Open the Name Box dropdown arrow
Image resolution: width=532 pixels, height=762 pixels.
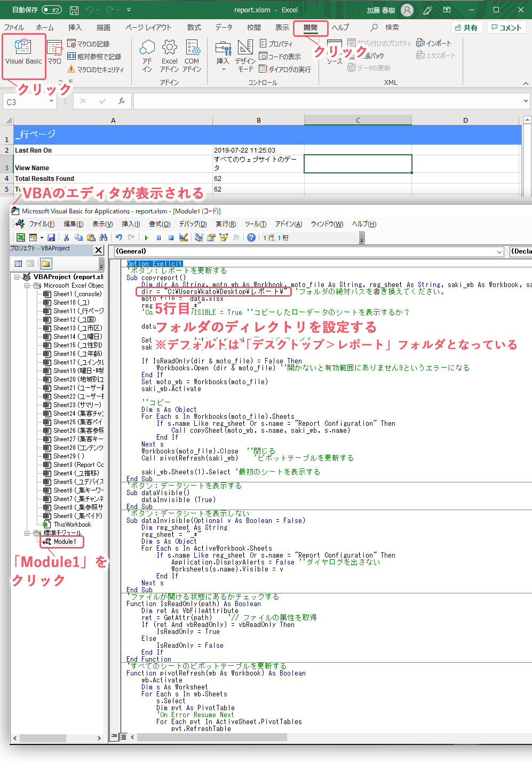point(52,101)
